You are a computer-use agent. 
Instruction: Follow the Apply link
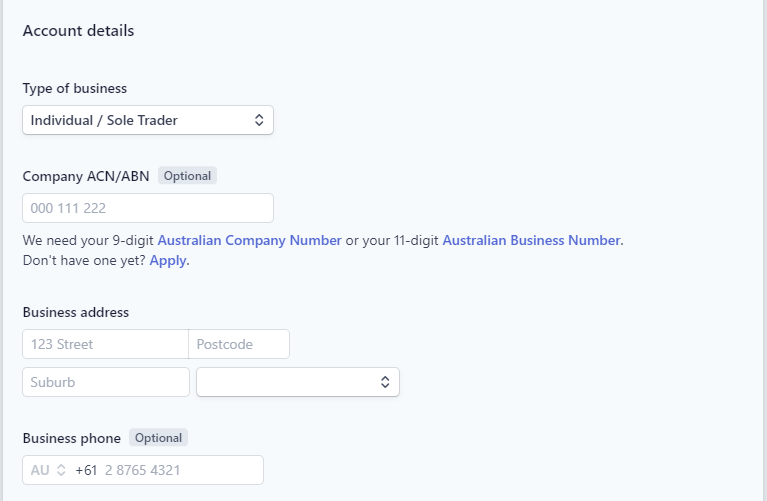(x=168, y=260)
